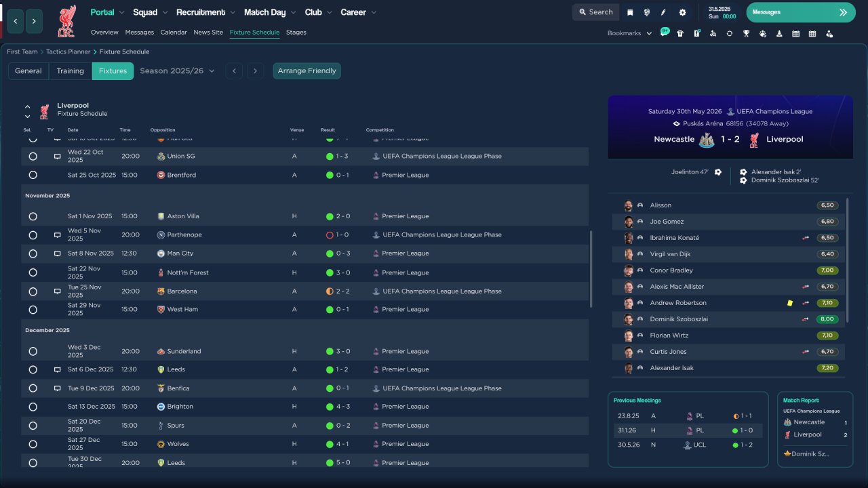Open the News Site tab
Screen dimensions: 868x488
click(208, 33)
